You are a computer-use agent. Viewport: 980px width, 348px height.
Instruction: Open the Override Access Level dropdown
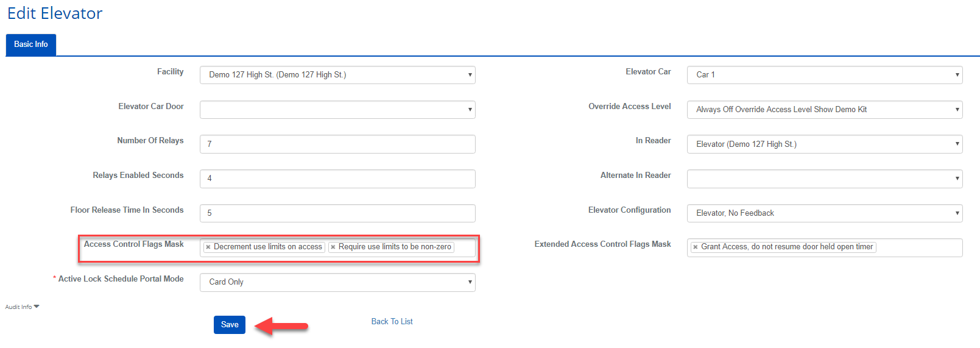click(825, 110)
